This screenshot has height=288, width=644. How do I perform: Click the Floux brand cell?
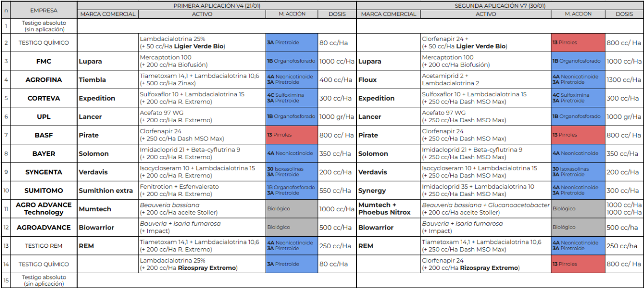pos(388,80)
